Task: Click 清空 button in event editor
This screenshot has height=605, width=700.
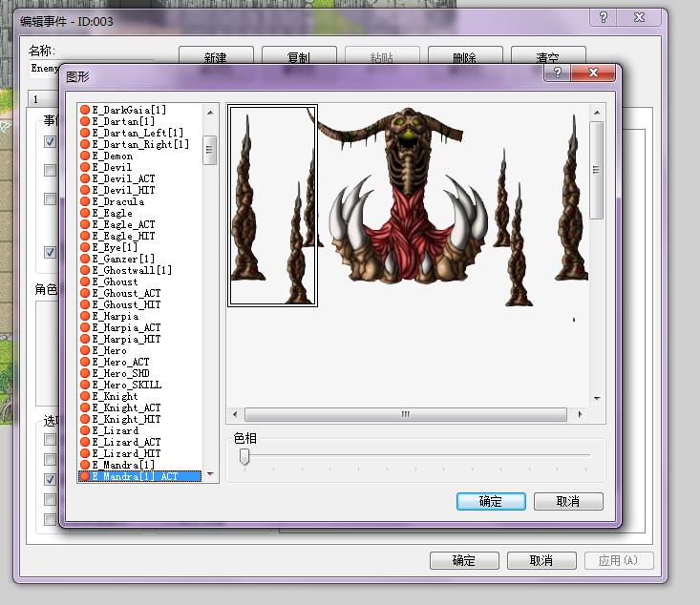Action: 548,55
